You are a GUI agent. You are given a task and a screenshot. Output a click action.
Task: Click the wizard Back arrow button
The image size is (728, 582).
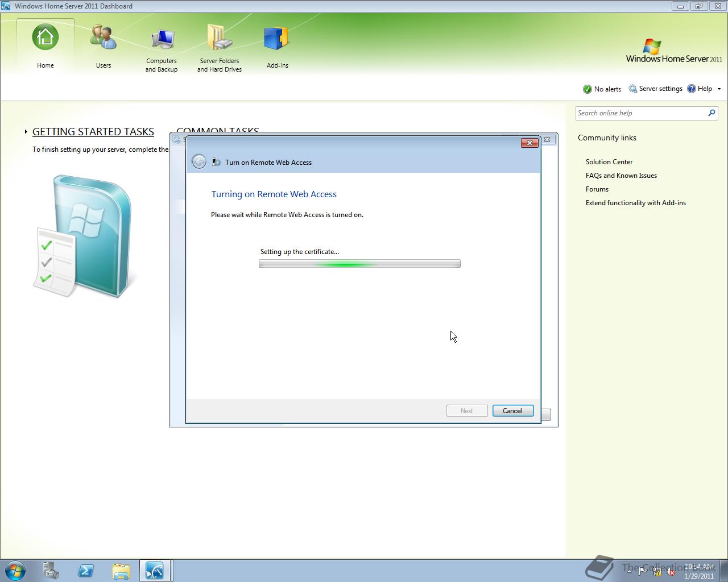[198, 161]
